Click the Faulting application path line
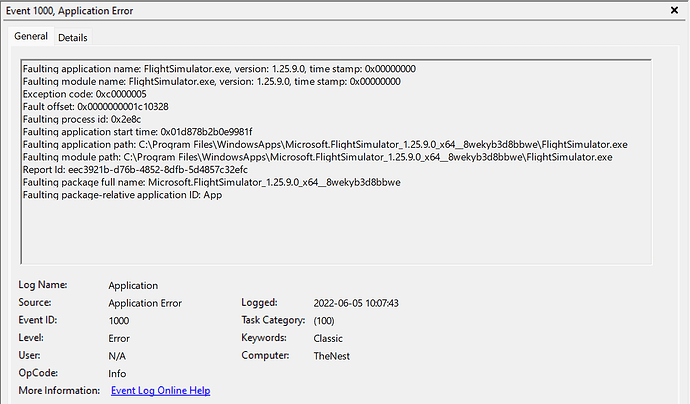This screenshot has height=404, width=690. pyautogui.click(x=325, y=144)
